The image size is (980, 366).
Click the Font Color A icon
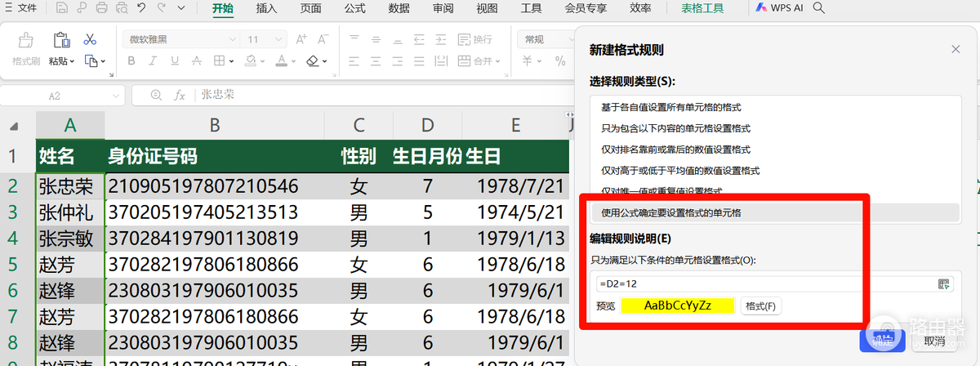(281, 61)
